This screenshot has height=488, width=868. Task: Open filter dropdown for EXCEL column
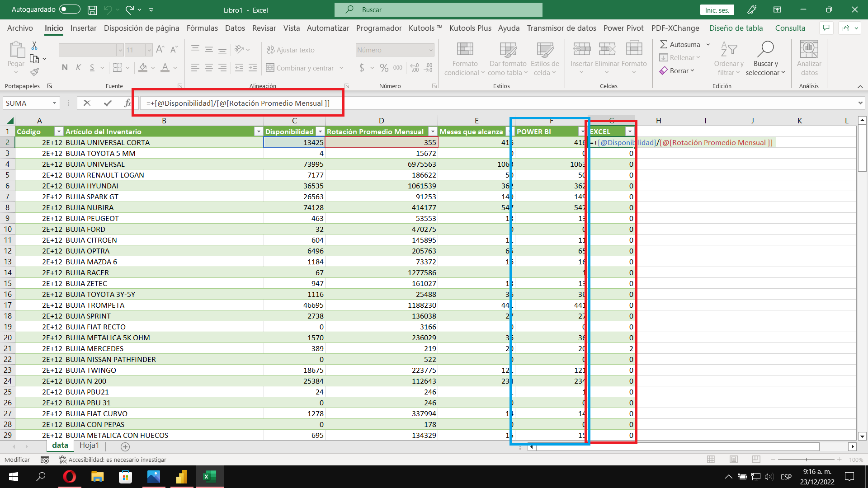[x=629, y=131]
